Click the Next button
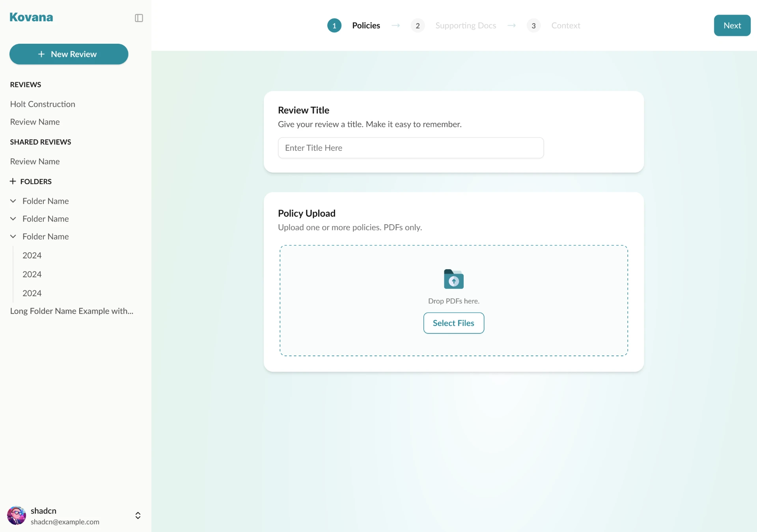The image size is (757, 532). [x=732, y=25]
